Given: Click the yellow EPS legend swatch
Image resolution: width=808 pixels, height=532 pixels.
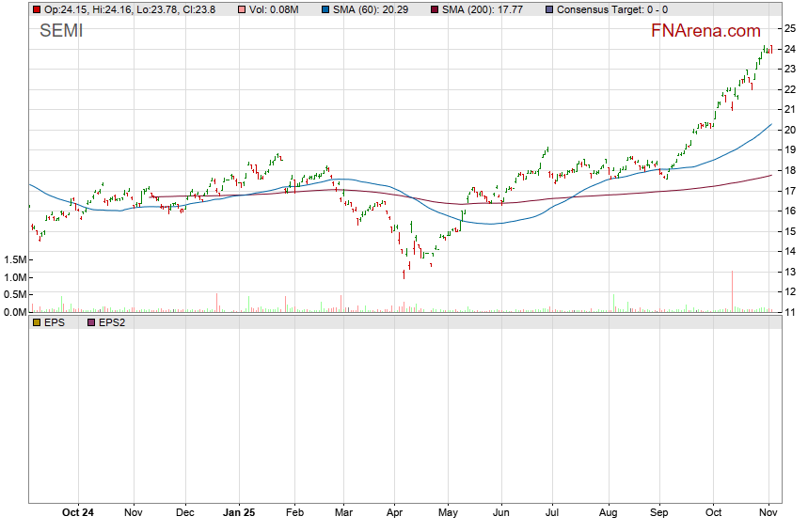Looking at the screenshot, I should [x=37, y=322].
